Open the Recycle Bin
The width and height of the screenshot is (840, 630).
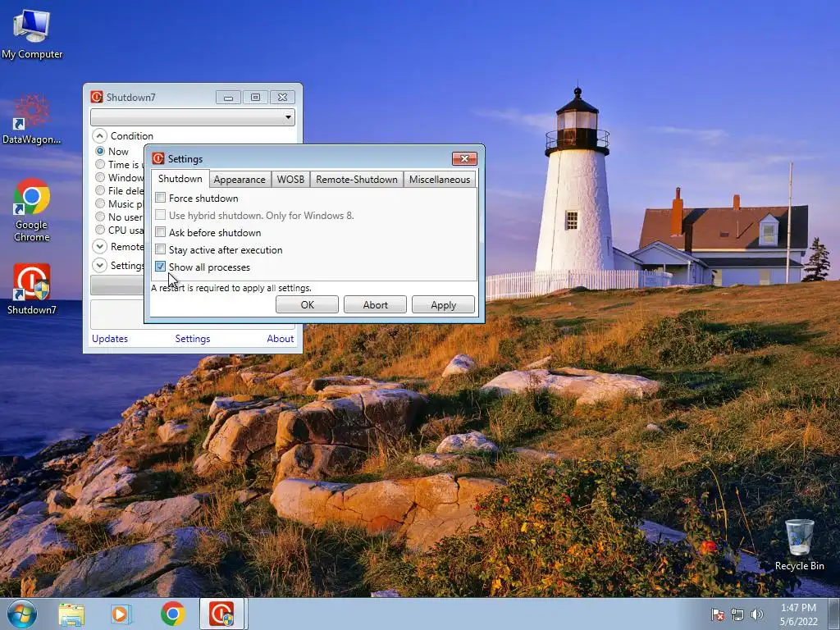tap(799, 545)
